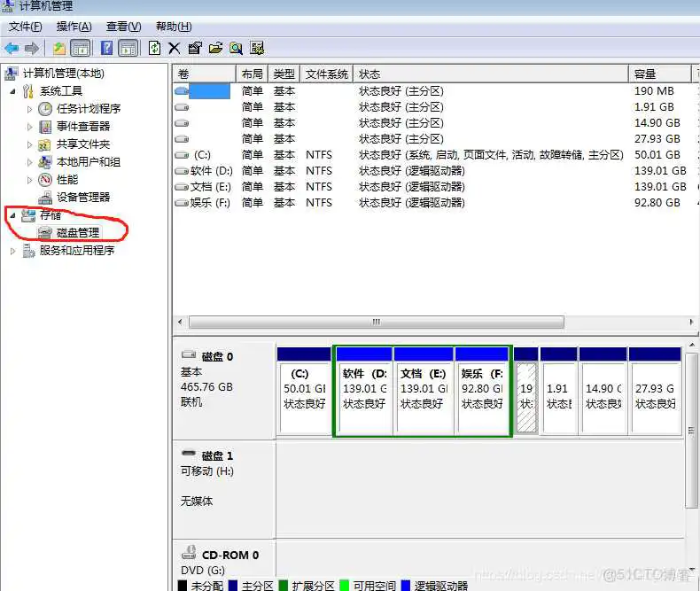Viewport: 700px width, 591px height.
Task: Select 服务和应用程序 in the tree
Action: pos(77,251)
